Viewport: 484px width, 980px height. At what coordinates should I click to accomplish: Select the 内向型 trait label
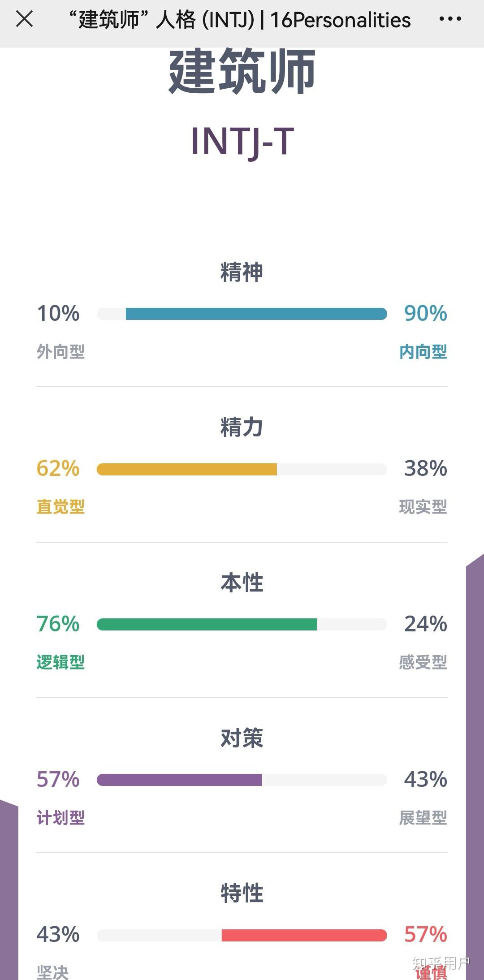423,353
